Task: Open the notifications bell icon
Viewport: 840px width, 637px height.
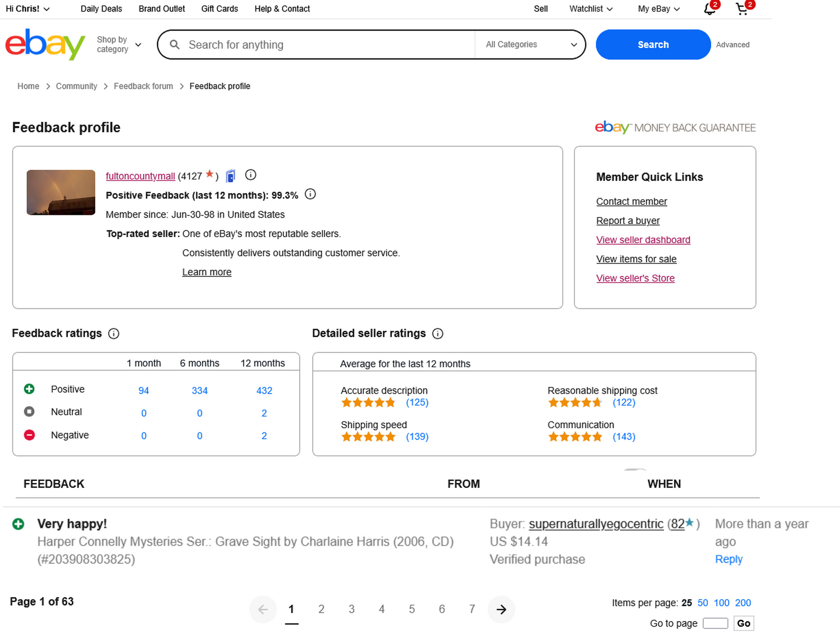Action: pyautogui.click(x=709, y=9)
